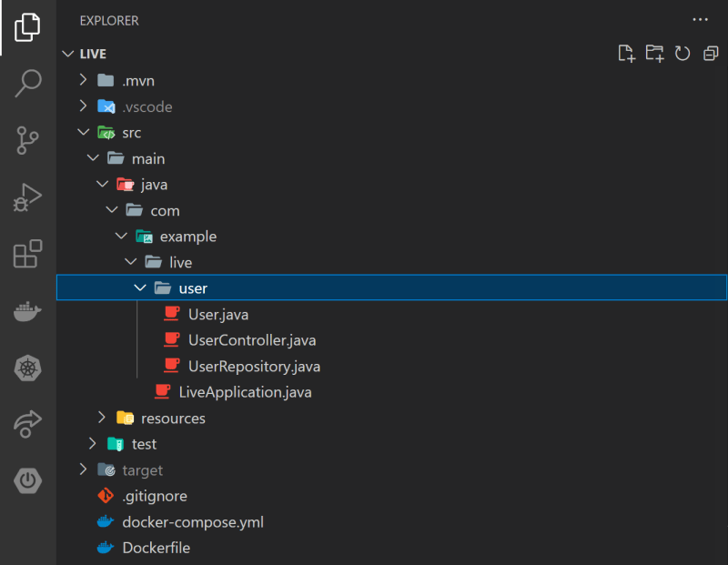Click the Java cup icon beside User.java
The height and width of the screenshot is (565, 728).
pyautogui.click(x=172, y=314)
